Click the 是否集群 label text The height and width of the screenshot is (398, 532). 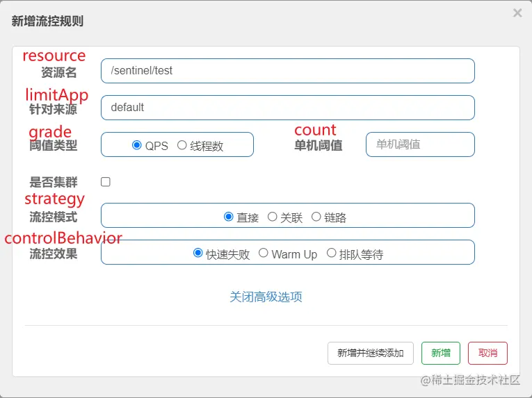pos(54,182)
